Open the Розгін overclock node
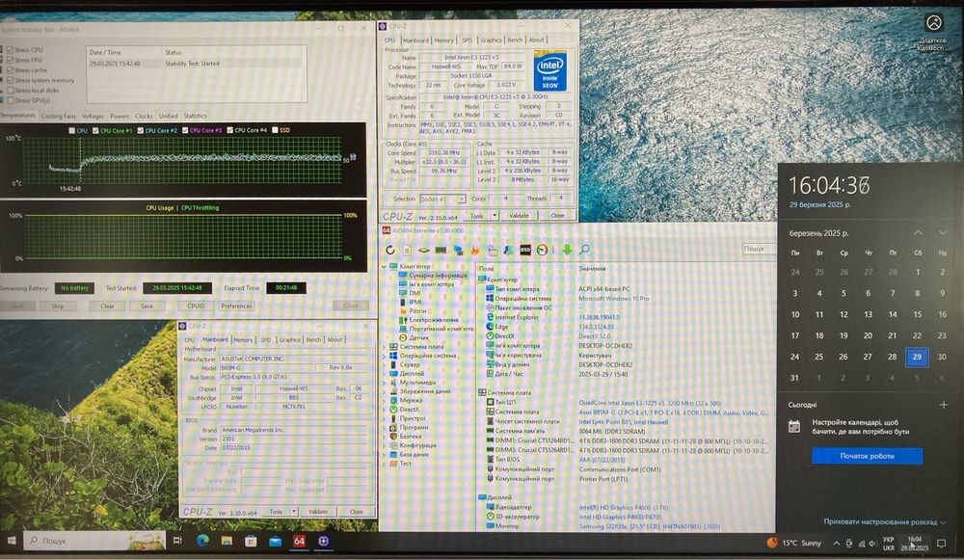This screenshot has width=964, height=560. 417,311
